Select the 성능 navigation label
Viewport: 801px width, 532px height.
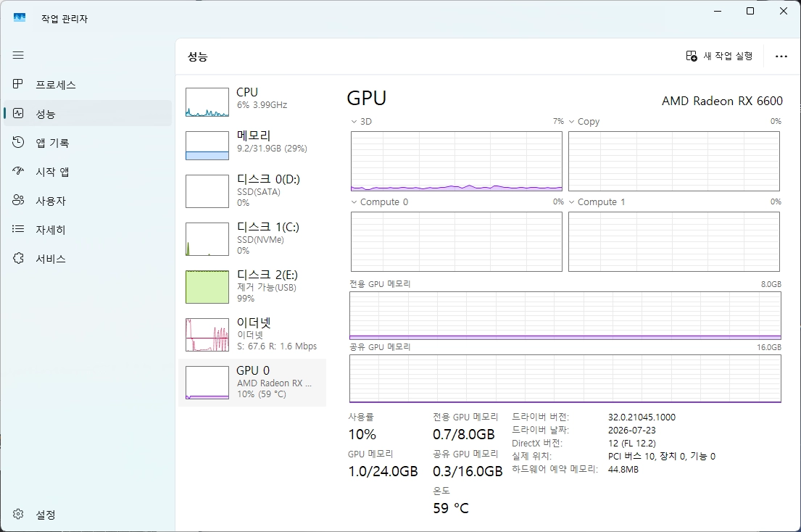click(46, 114)
